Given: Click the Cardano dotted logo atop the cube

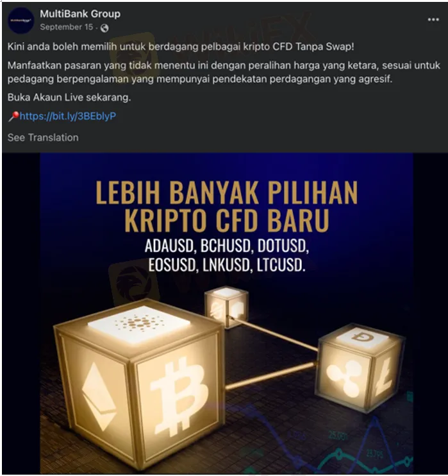Looking at the screenshot, I should (138, 323).
